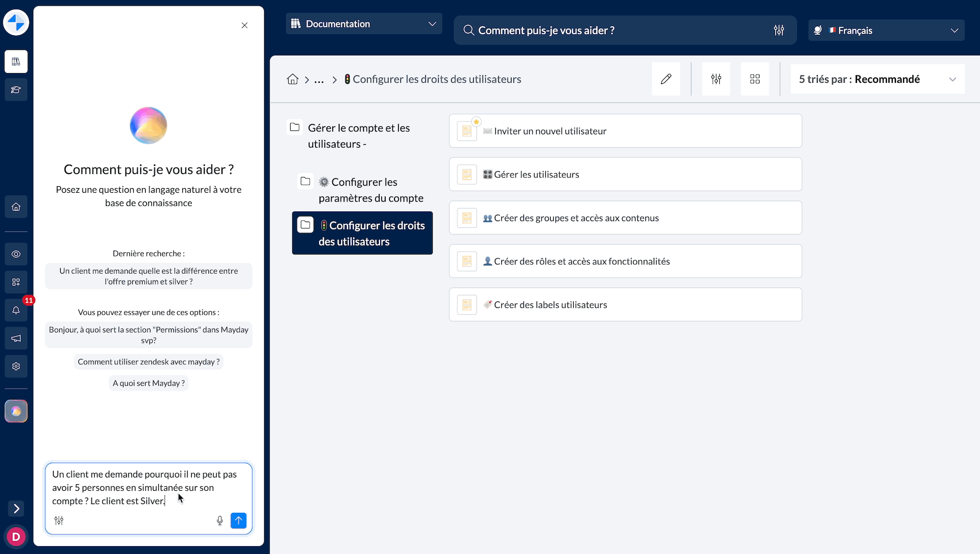Select Configurer les paramètres du compte folder

click(x=370, y=190)
